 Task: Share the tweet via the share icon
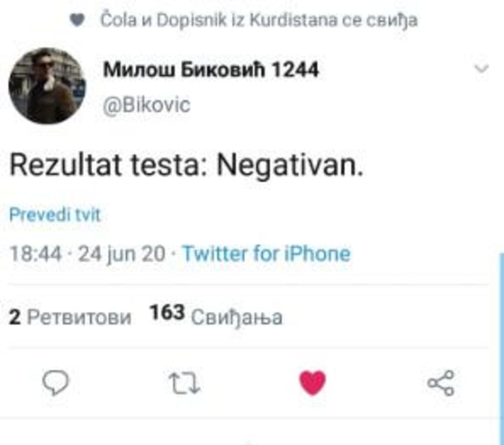[440, 384]
